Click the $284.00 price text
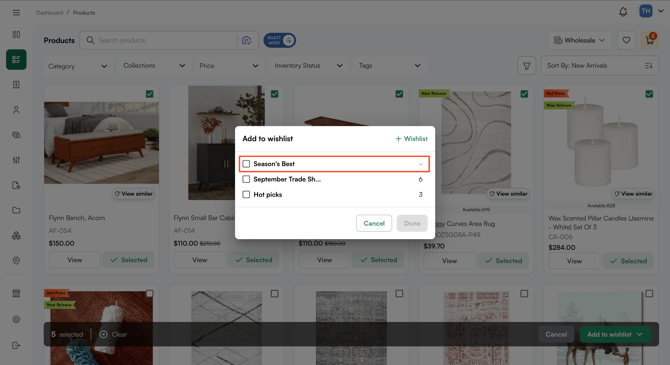Viewport: 670px width, 365px height. click(561, 247)
